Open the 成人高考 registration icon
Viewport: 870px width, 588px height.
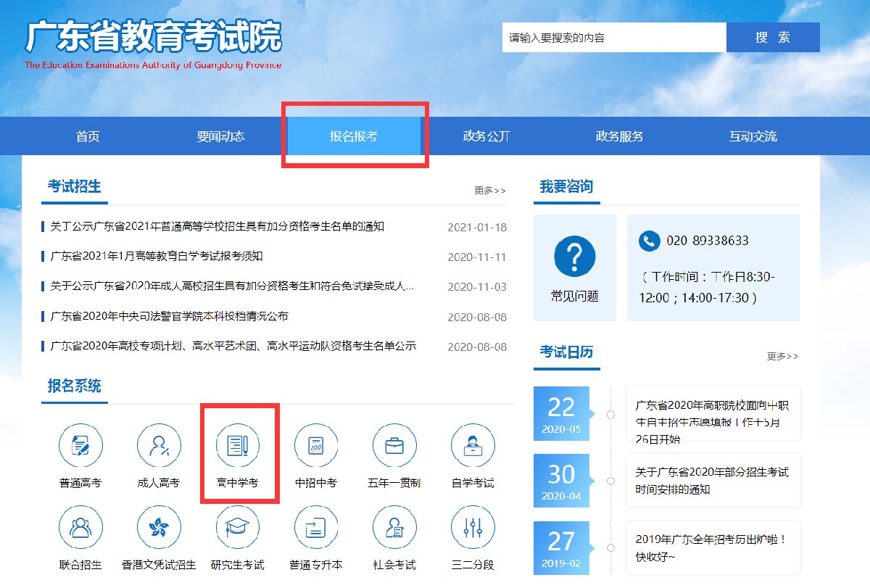[159, 446]
